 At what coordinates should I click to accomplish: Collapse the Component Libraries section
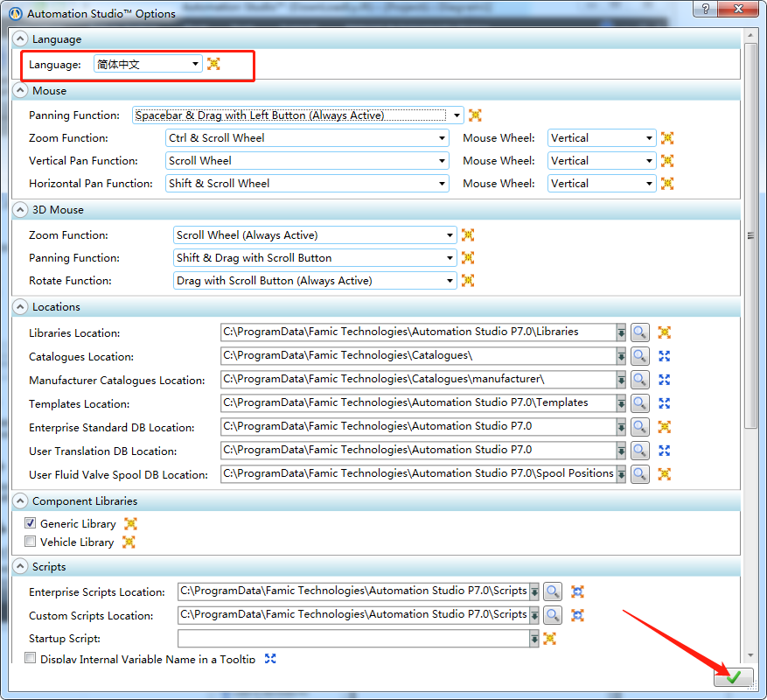coord(20,501)
